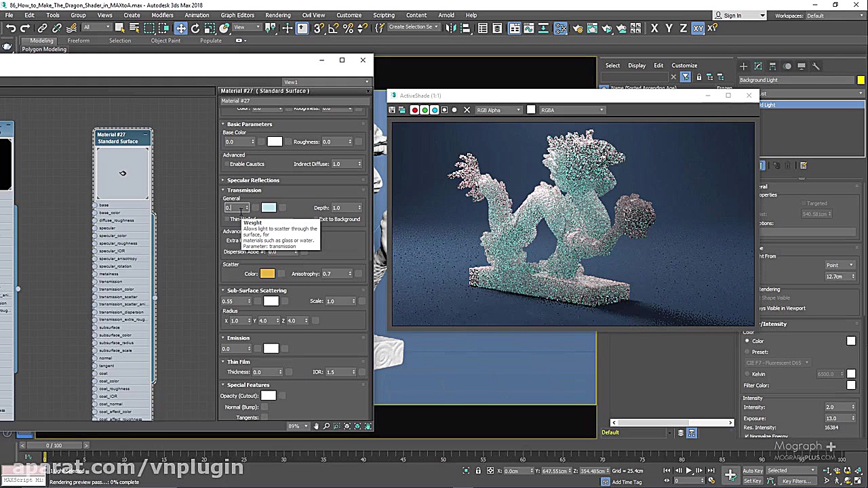
Task: Activate the Select and Move tool
Action: [181, 28]
